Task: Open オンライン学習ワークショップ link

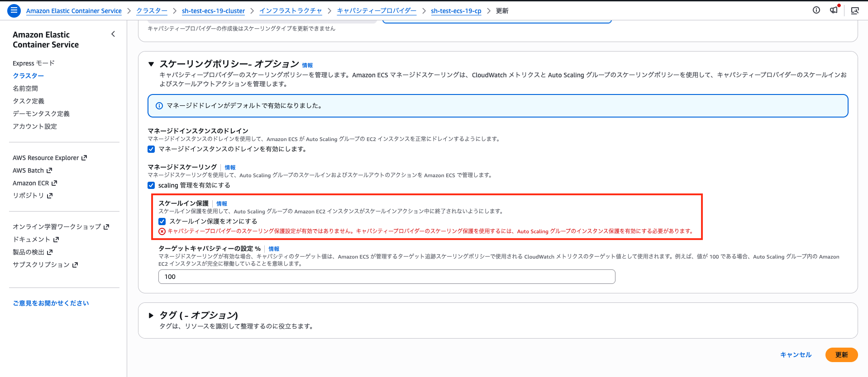Action: click(x=57, y=227)
